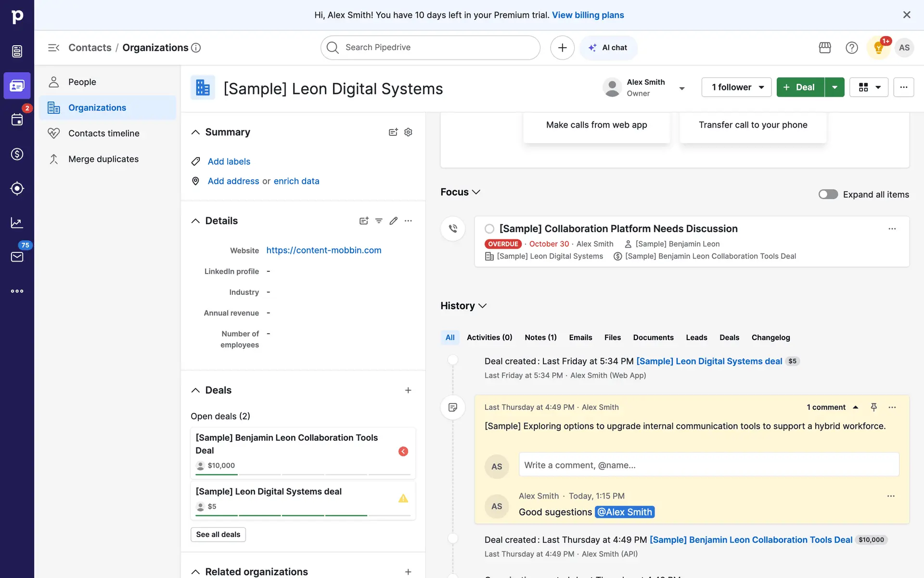The height and width of the screenshot is (578, 924).
Task: Open the Summary settings gear icon
Action: point(408,132)
